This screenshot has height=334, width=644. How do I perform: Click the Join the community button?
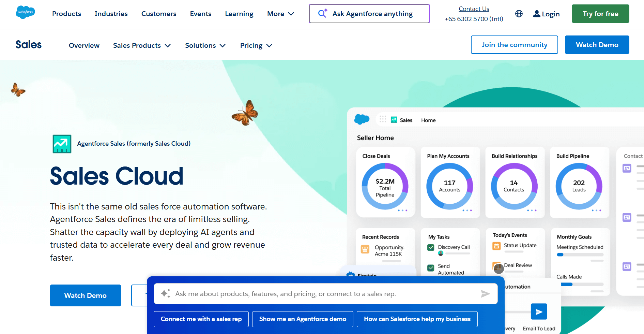tap(515, 45)
